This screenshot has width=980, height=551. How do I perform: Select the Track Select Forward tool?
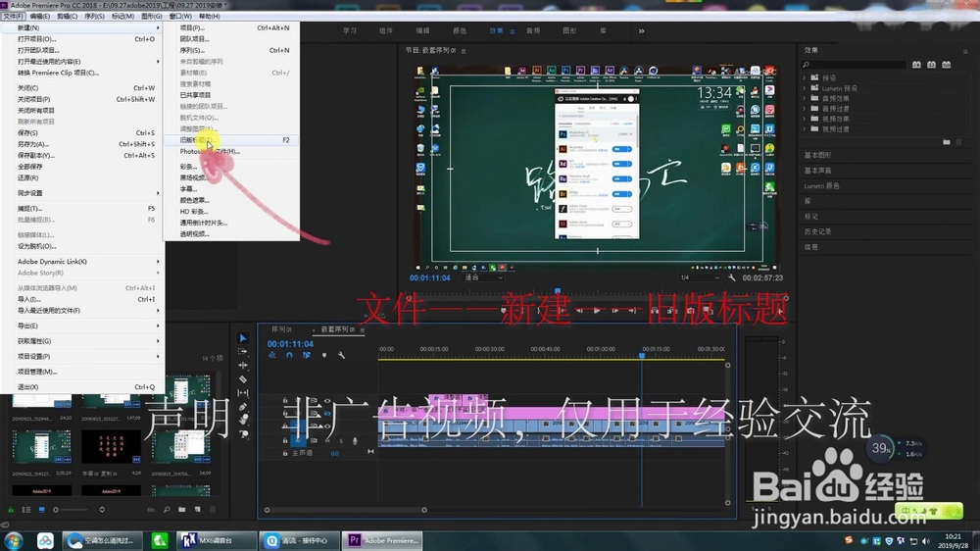(x=243, y=352)
